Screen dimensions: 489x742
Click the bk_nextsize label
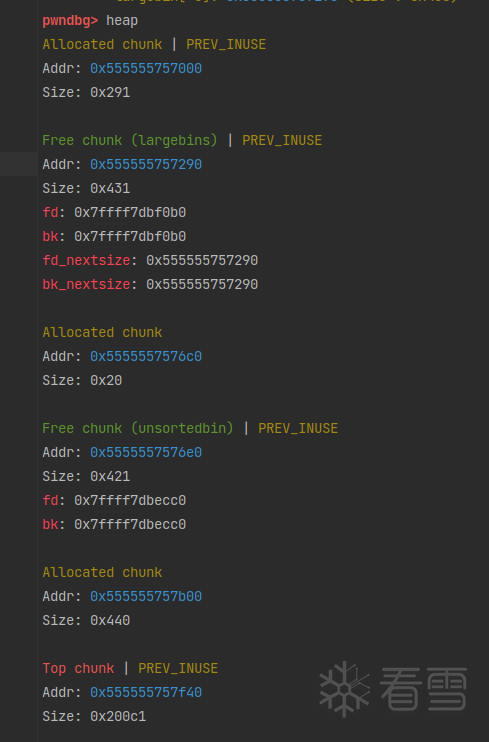[x=86, y=284]
